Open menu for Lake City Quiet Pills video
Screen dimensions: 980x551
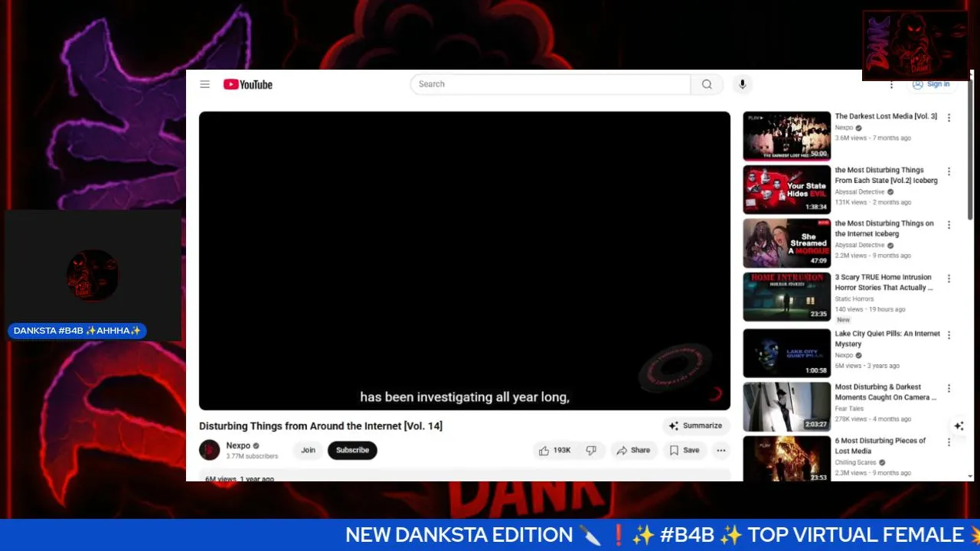pyautogui.click(x=949, y=335)
